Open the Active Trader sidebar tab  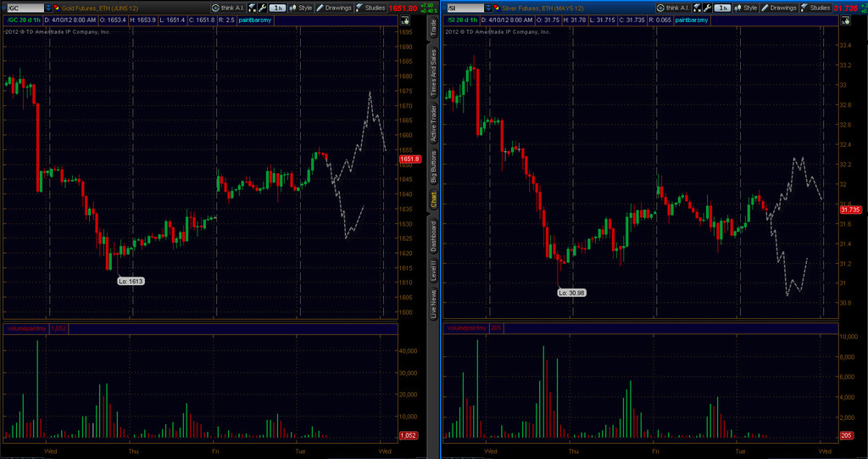point(434,123)
